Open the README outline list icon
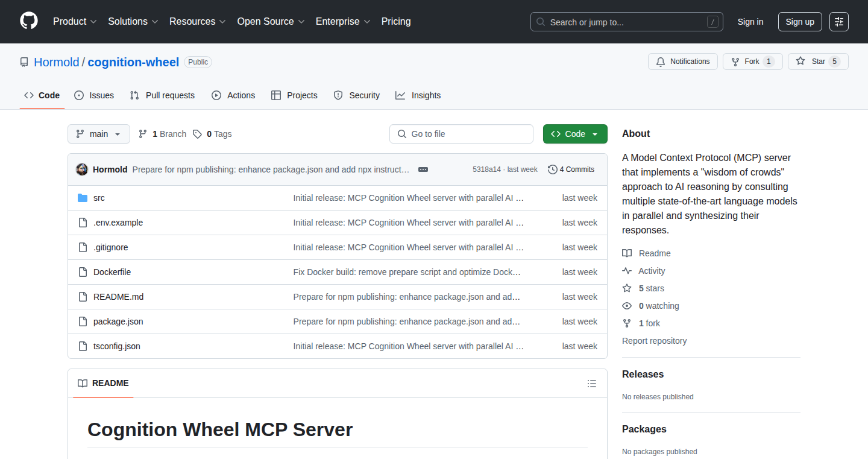 (x=592, y=384)
